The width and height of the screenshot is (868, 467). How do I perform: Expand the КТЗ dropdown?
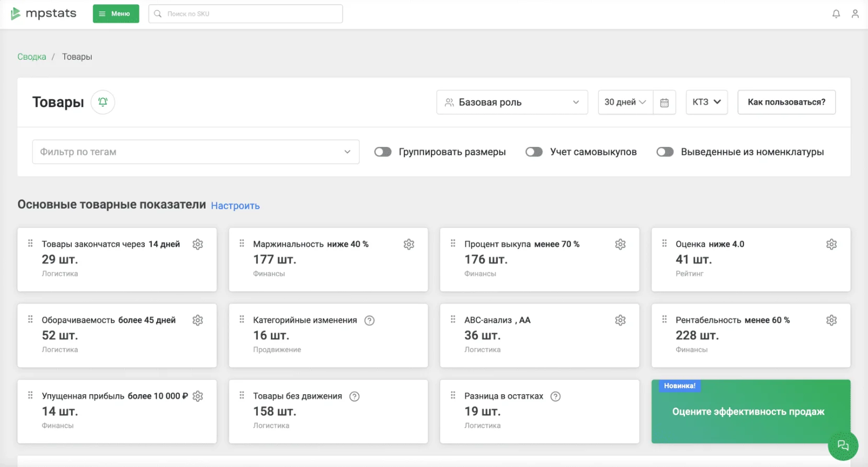tap(706, 102)
